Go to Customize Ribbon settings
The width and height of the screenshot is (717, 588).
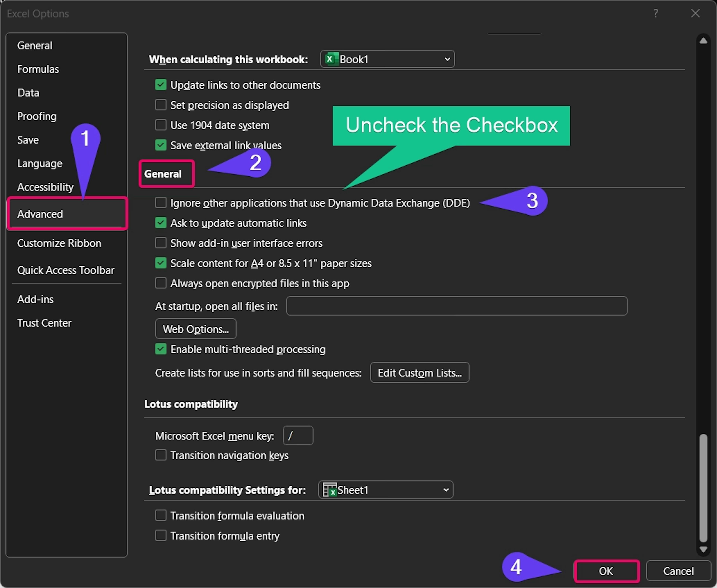tap(59, 243)
